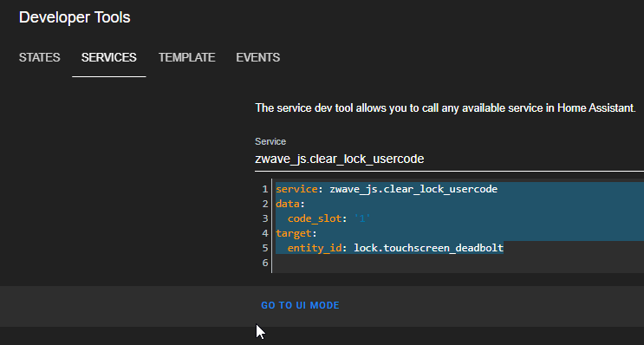Select the TEMPLATE tab
This screenshot has width=644, height=345.
coord(187,57)
